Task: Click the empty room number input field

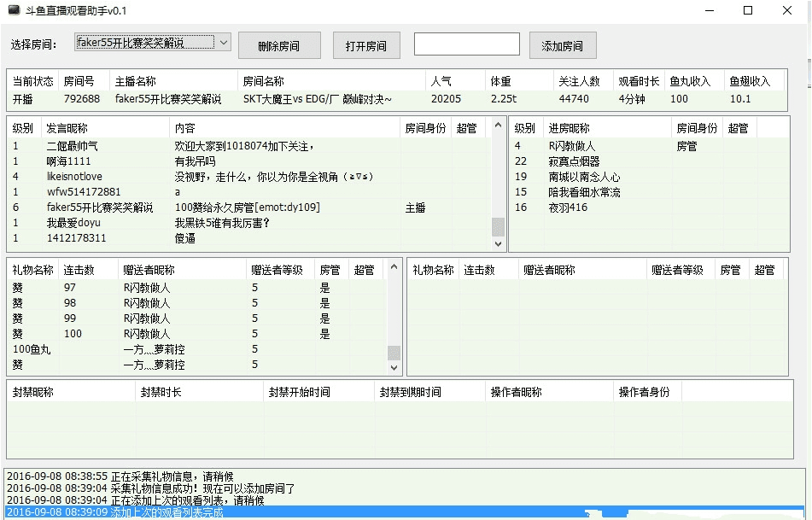Action: (x=466, y=42)
